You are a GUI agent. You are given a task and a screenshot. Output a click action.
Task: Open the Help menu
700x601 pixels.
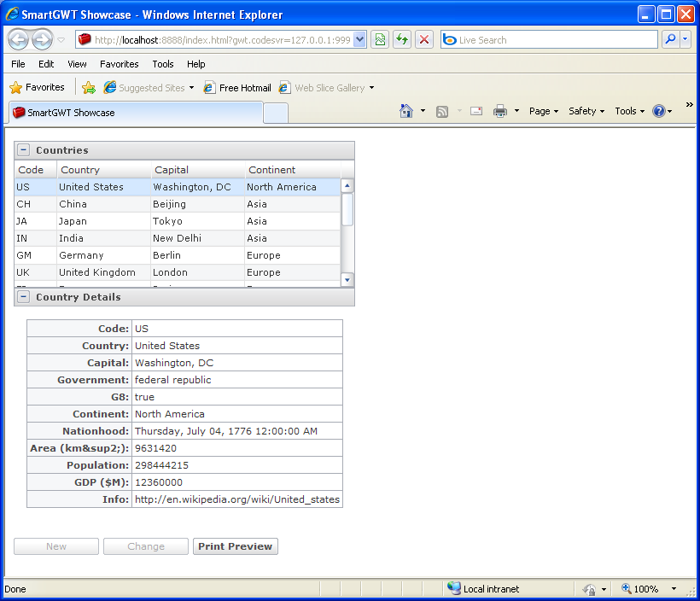click(x=196, y=64)
